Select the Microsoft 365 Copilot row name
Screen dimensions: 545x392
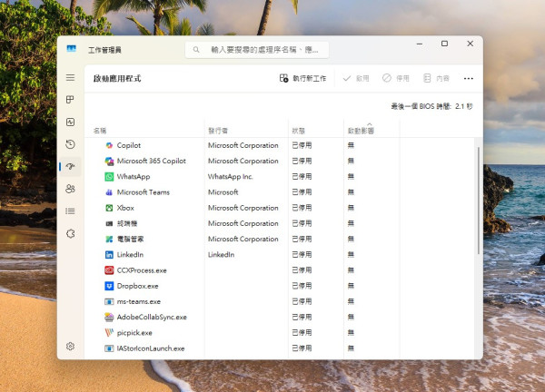[x=151, y=161]
